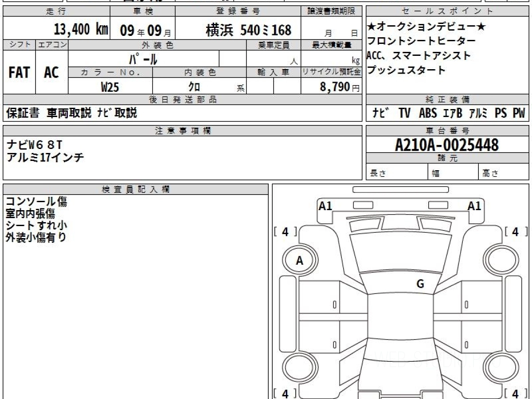Select the TV equipment entry
Screen dimensions: 532x399
pyautogui.click(x=404, y=113)
